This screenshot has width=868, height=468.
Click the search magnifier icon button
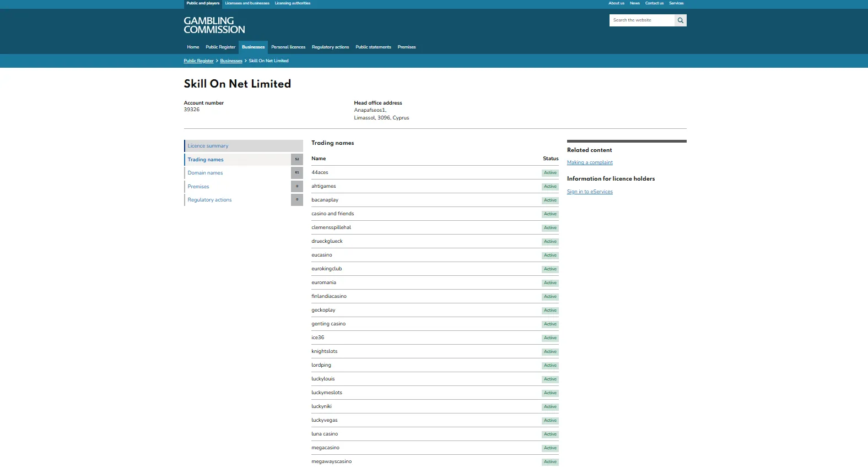tap(681, 20)
